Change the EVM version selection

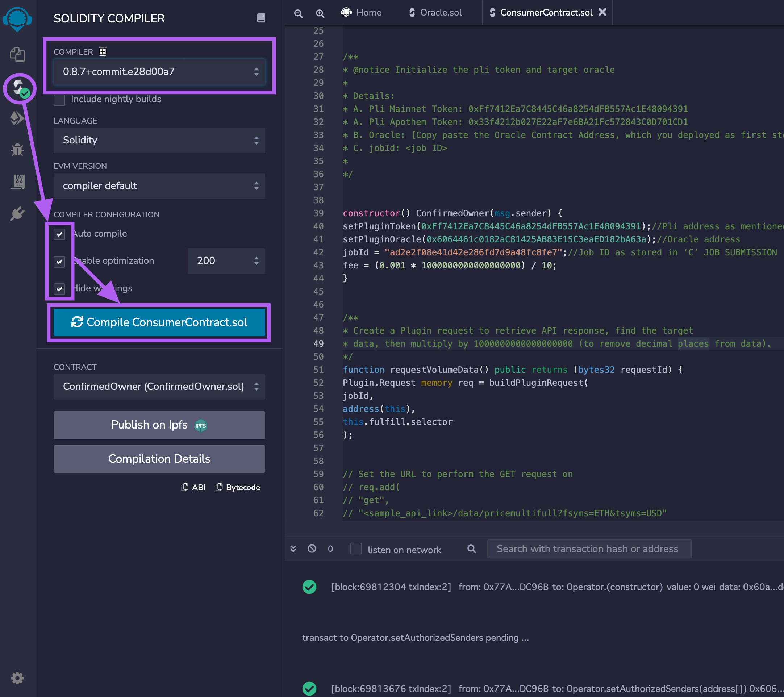coord(159,186)
